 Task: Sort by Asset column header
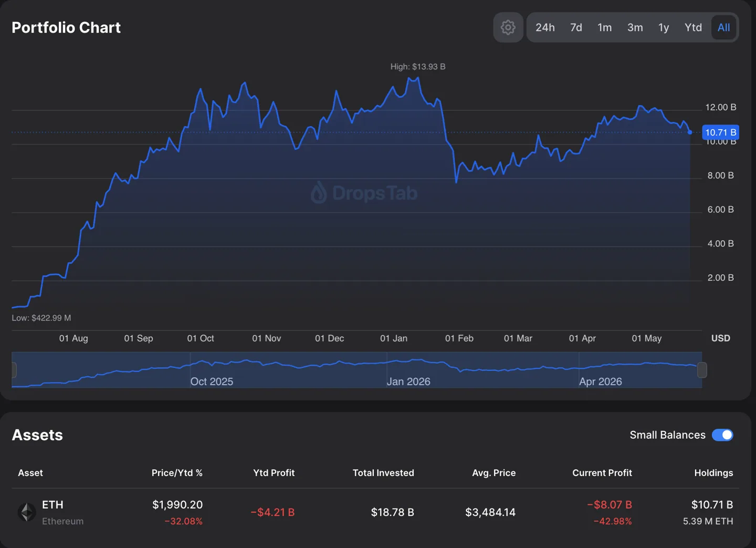coord(30,473)
